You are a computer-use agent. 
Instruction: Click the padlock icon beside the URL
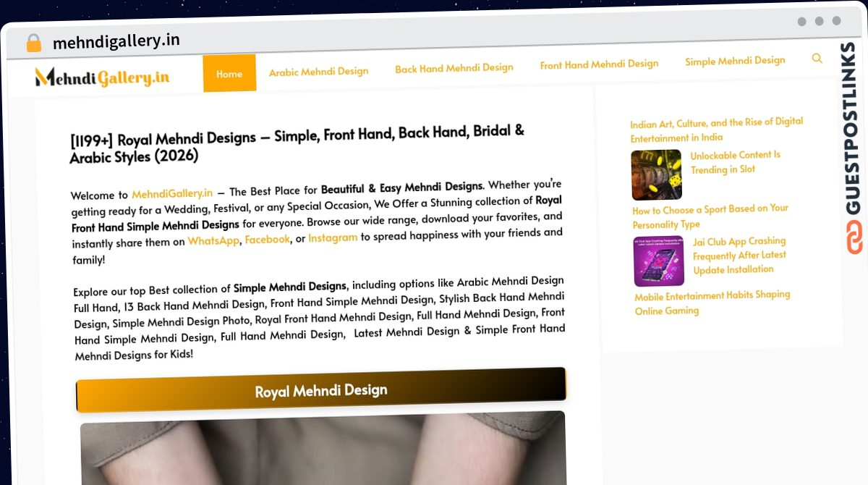coord(33,43)
